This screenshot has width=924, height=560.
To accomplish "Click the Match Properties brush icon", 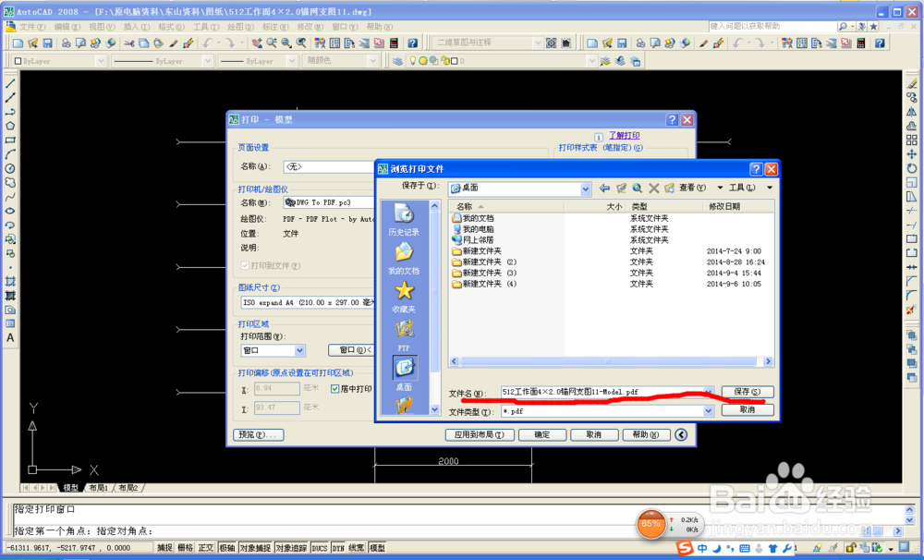I will [174, 43].
